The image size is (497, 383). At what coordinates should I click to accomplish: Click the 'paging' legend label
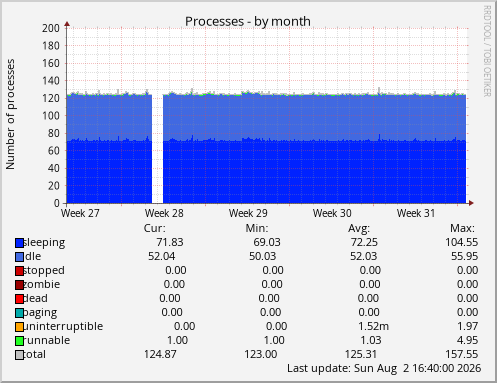[40, 313]
